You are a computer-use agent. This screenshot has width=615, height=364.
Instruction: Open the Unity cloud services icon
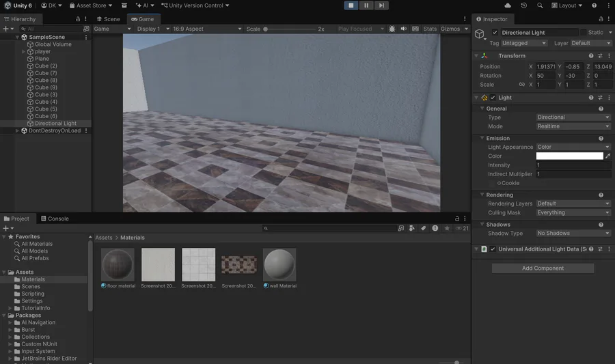(x=508, y=5)
